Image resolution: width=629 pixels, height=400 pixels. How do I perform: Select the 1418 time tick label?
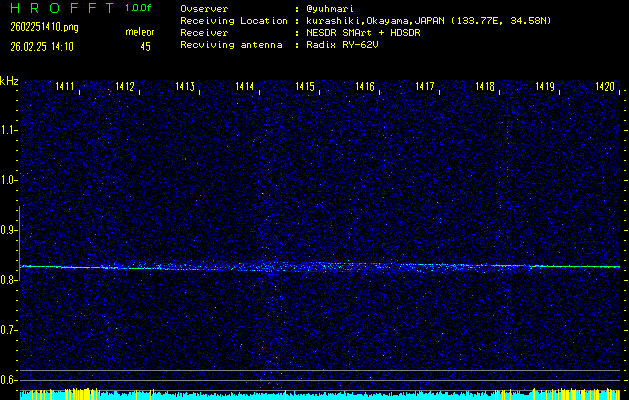coord(485,88)
